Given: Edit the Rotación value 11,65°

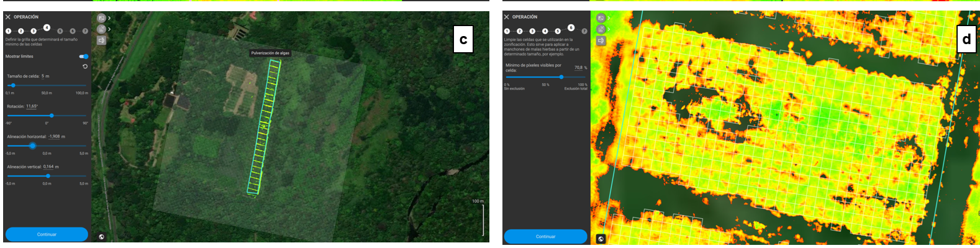Looking at the screenshot, I should 32,106.
